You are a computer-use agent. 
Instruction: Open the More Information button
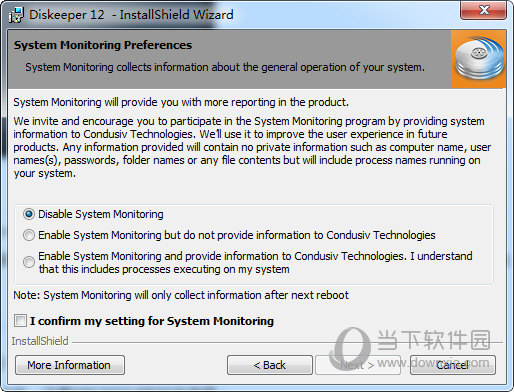click(70, 365)
